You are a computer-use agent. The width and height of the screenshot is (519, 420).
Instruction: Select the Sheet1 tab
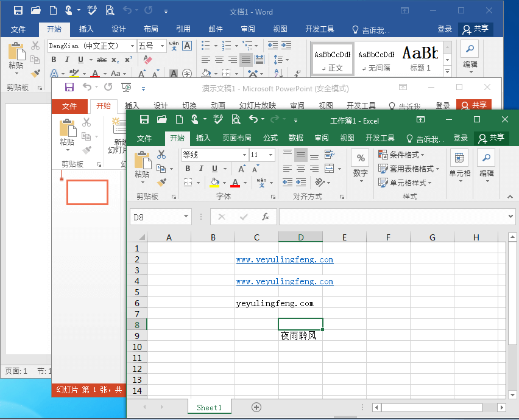pyautogui.click(x=209, y=407)
